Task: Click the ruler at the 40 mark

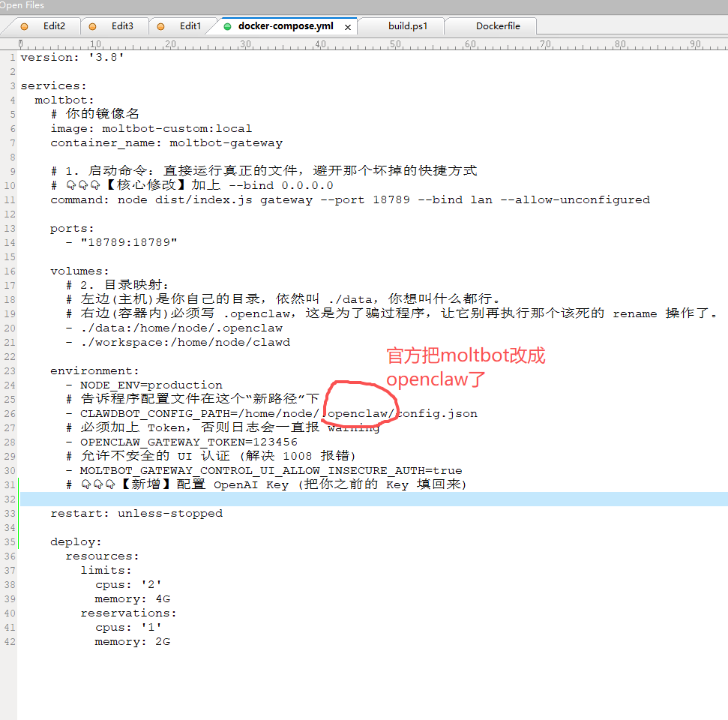Action: (x=319, y=44)
